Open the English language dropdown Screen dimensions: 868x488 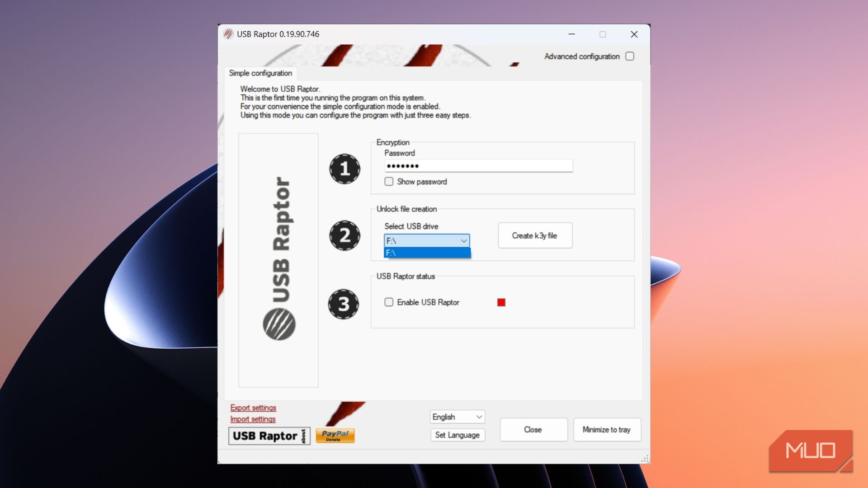(457, 417)
